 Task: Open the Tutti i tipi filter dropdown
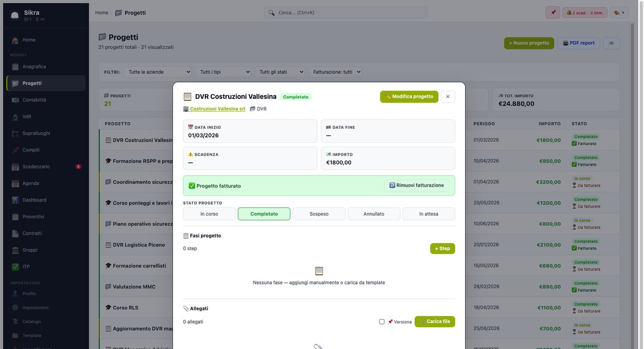point(223,72)
